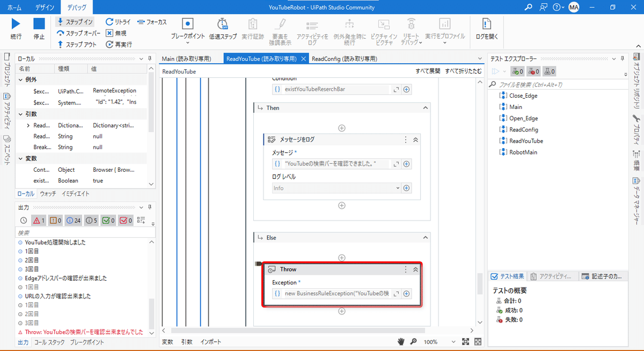The width and height of the screenshot is (644, 351).
Task: Switch to ホーム ribbon tab
Action: pyautogui.click(x=14, y=8)
